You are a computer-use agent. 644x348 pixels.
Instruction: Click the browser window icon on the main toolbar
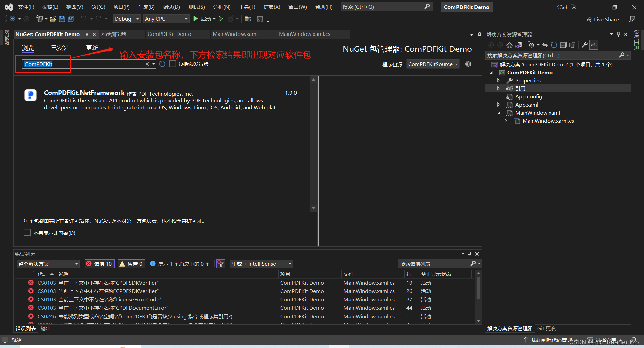point(260,19)
